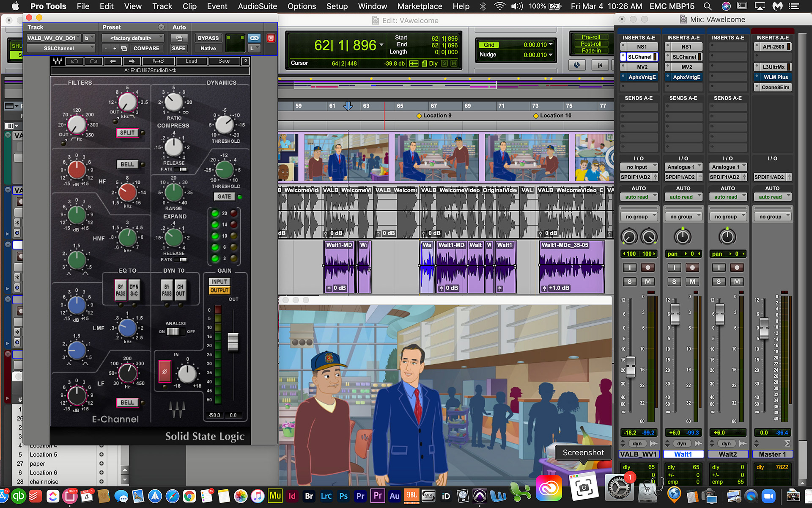Open the SSLChannel plug-in selector

click(x=60, y=48)
